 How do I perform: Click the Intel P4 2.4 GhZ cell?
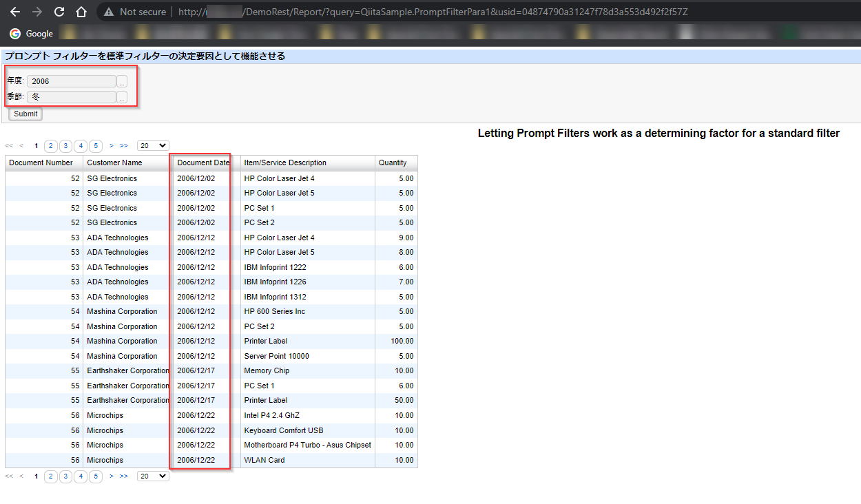coord(307,415)
